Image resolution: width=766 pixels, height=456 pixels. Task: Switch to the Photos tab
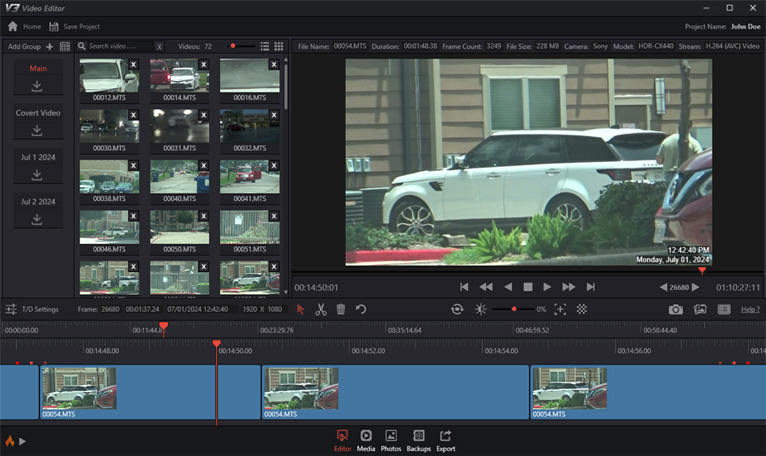pyautogui.click(x=391, y=441)
